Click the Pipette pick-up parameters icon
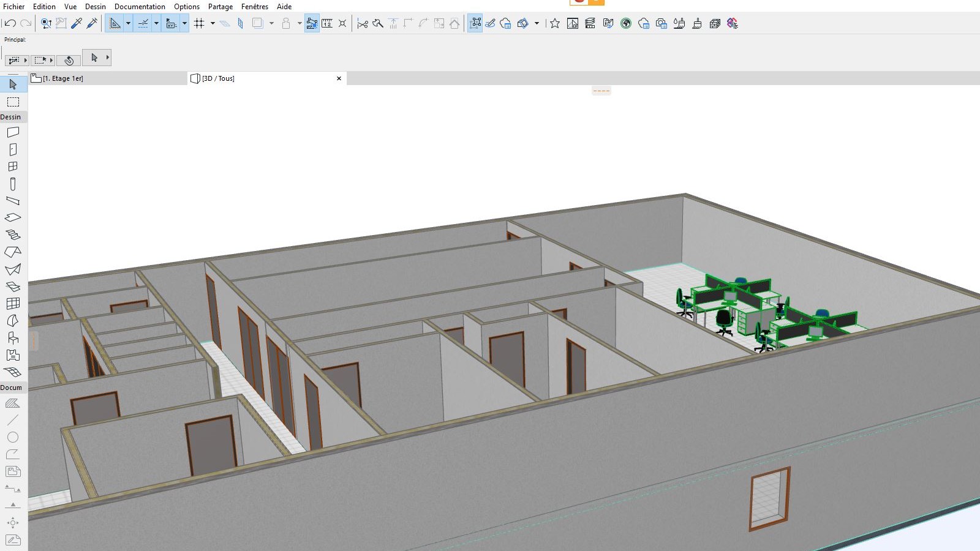The width and height of the screenshot is (980, 551). 77,23
